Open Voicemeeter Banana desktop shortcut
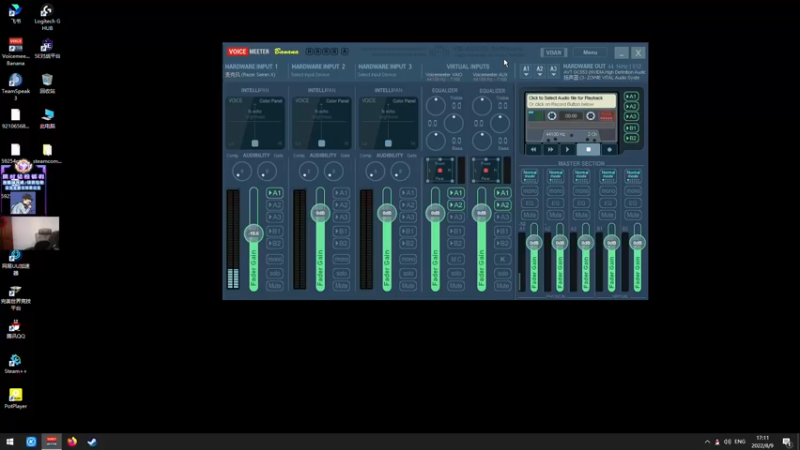800x450 pixels. 15,51
